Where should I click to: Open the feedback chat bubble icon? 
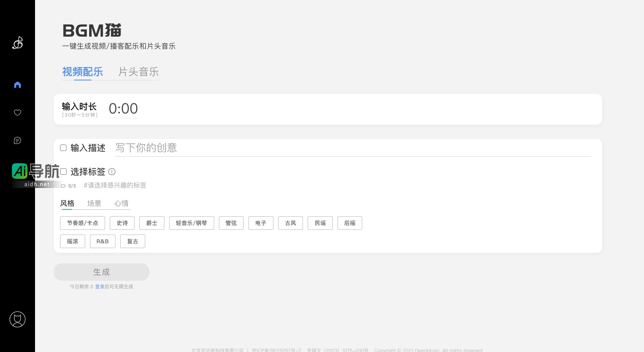[18, 141]
